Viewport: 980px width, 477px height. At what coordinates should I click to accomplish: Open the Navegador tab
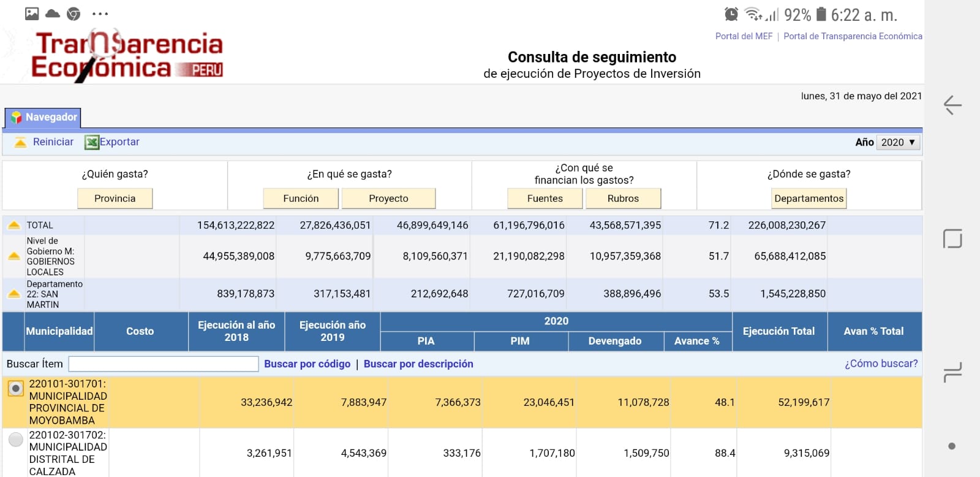43,117
